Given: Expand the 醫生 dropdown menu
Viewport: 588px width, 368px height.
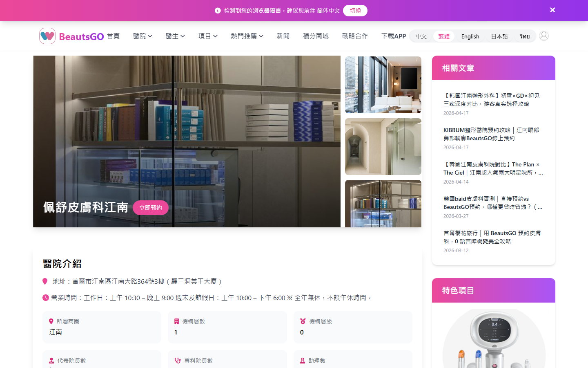Looking at the screenshot, I should pyautogui.click(x=175, y=36).
